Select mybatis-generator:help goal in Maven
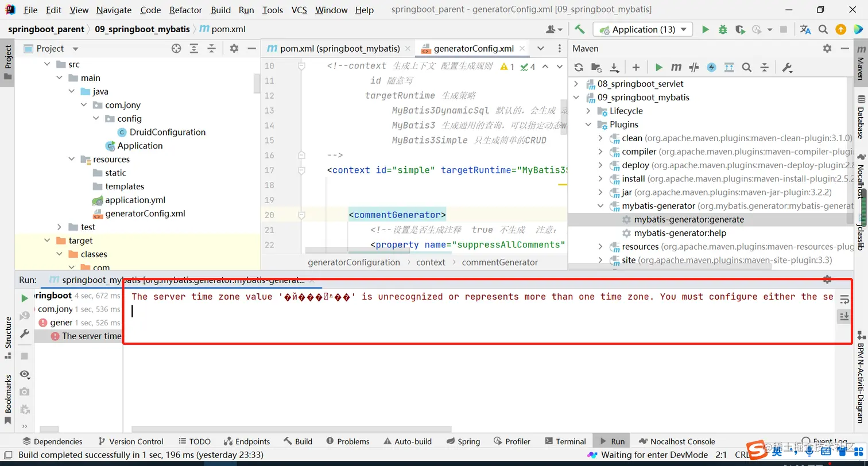The height and width of the screenshot is (466, 868). [680, 233]
